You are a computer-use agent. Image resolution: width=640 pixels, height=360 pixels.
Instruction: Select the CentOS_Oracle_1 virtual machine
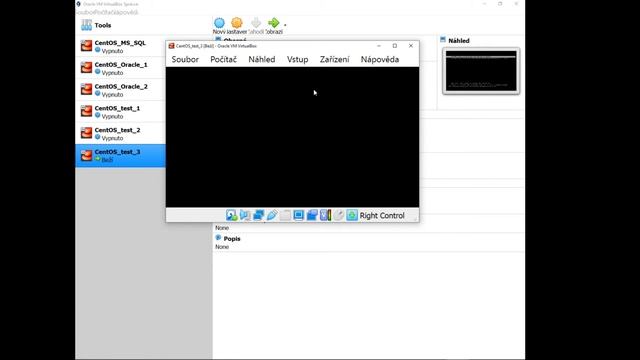[120, 68]
